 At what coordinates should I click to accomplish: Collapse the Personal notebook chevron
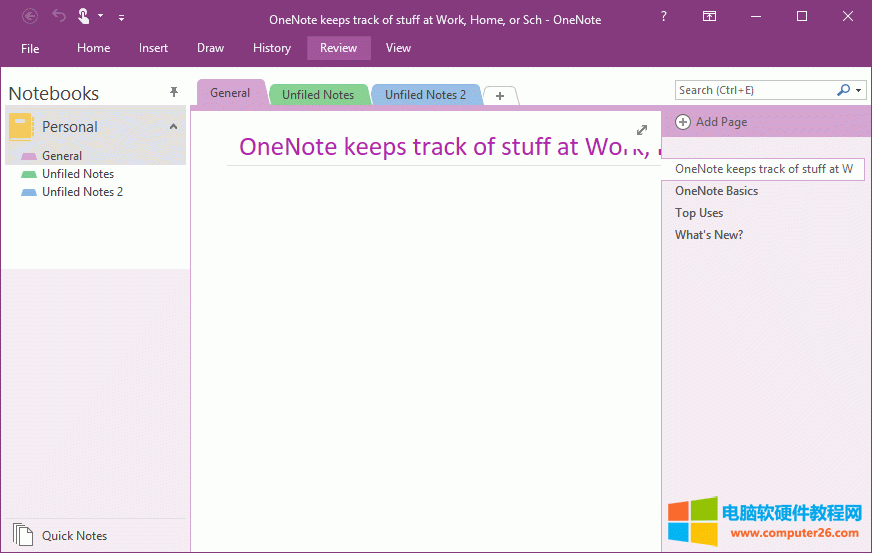coord(174,127)
